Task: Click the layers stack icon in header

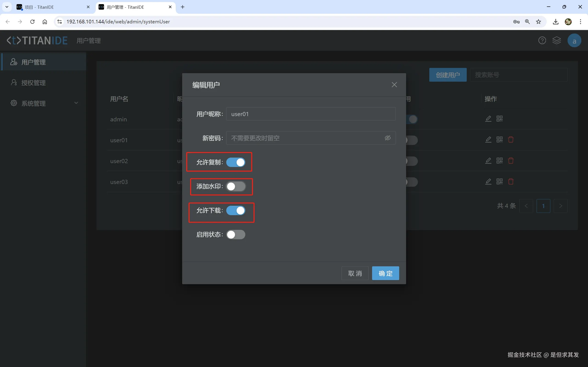Action: tap(556, 41)
